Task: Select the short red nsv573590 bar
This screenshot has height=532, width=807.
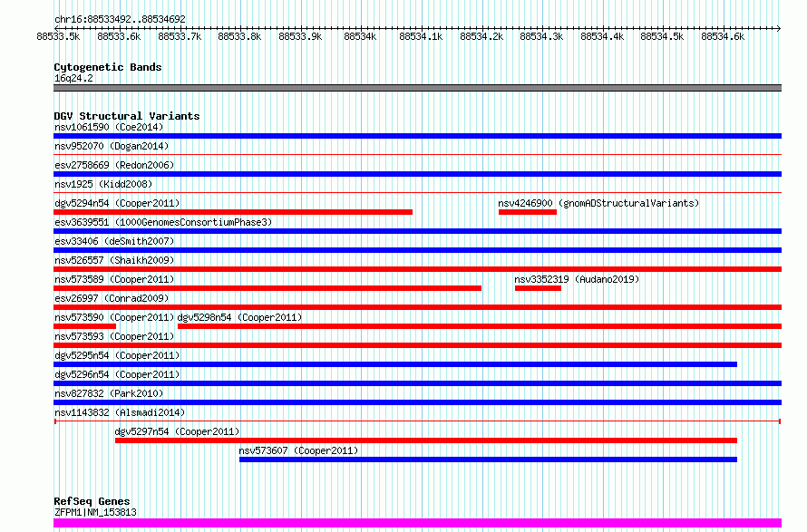Action: click(x=85, y=326)
